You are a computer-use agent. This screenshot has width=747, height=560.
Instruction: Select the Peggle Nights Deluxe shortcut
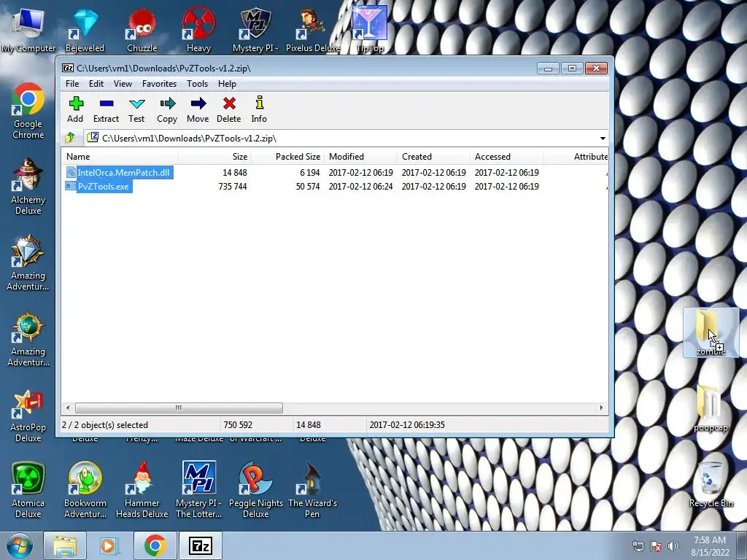pos(256,491)
